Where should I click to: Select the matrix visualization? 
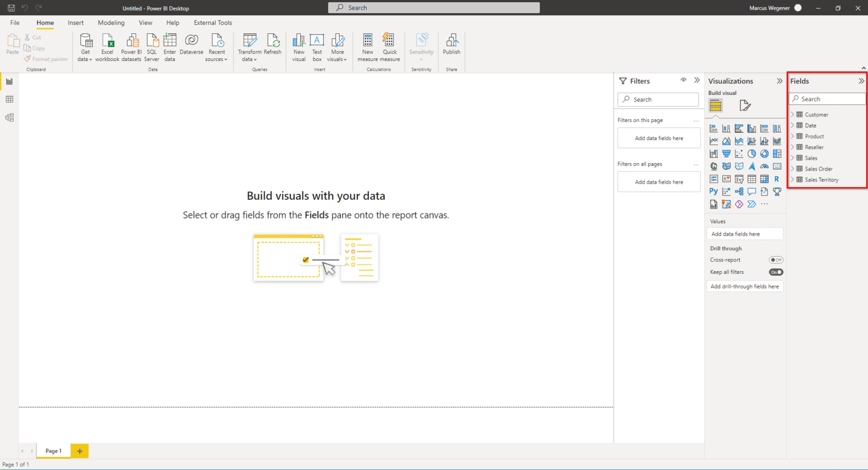pyautogui.click(x=764, y=179)
